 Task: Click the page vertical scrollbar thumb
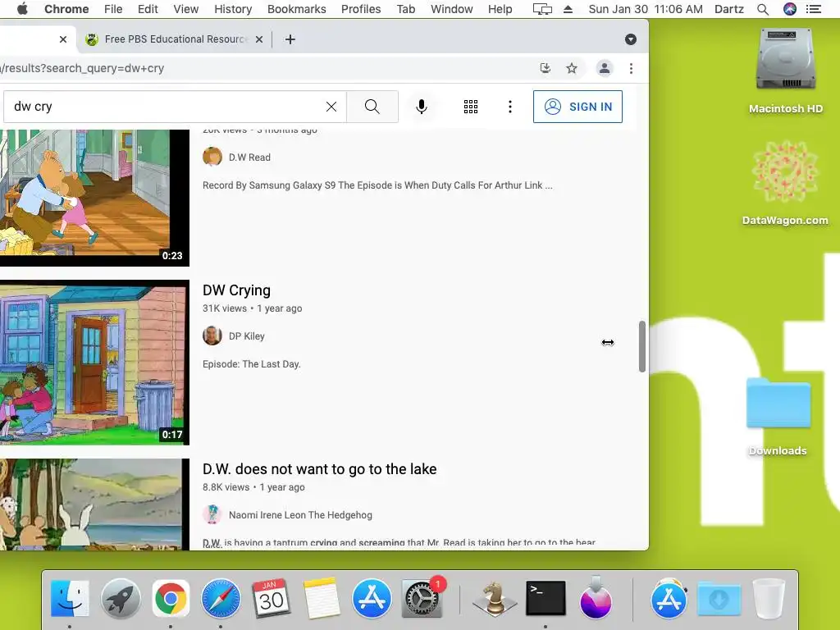[x=641, y=346]
